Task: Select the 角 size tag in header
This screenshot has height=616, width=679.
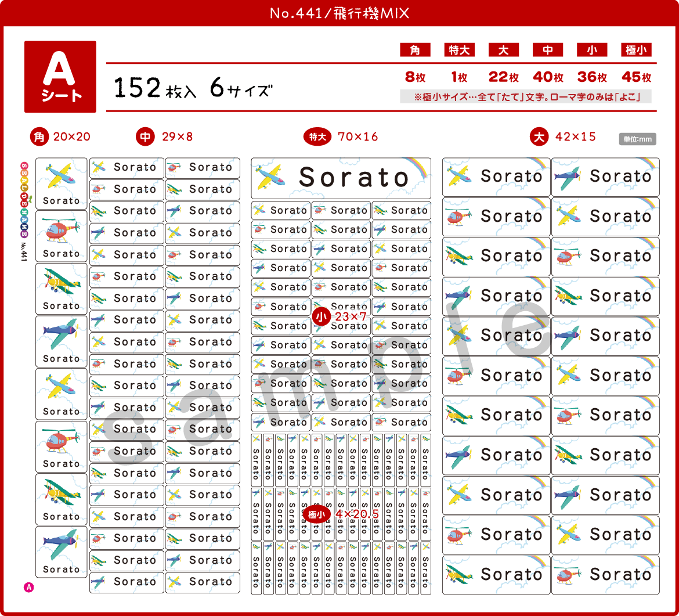Action: pos(416,50)
